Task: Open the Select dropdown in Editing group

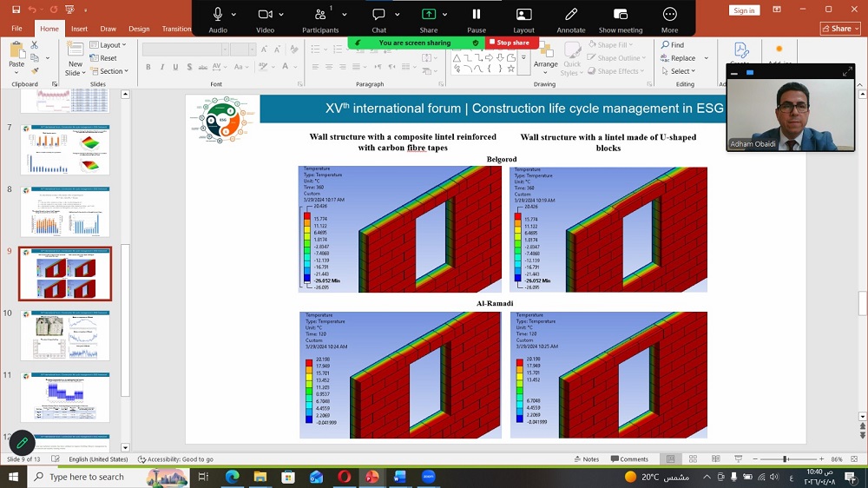Action: coord(681,71)
